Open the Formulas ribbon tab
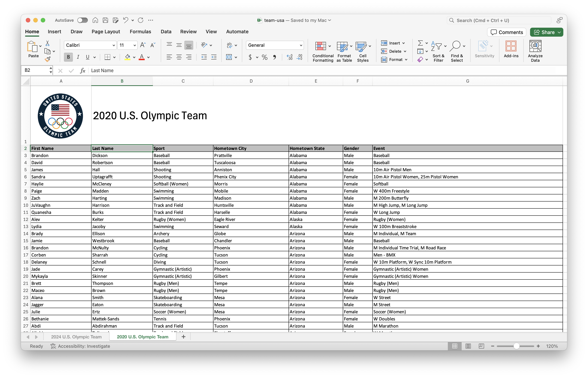Image resolution: width=588 pixels, height=378 pixels. coord(140,32)
